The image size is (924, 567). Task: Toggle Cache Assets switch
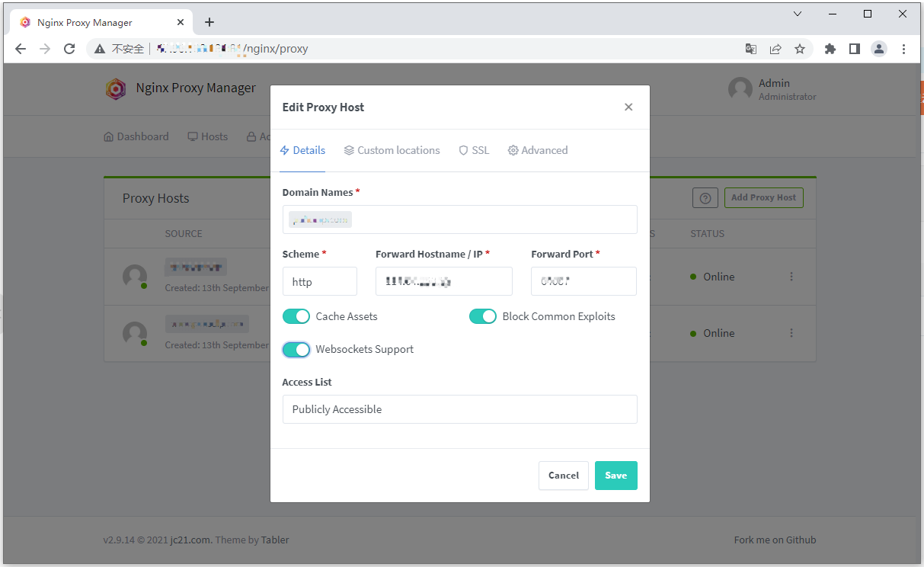296,316
